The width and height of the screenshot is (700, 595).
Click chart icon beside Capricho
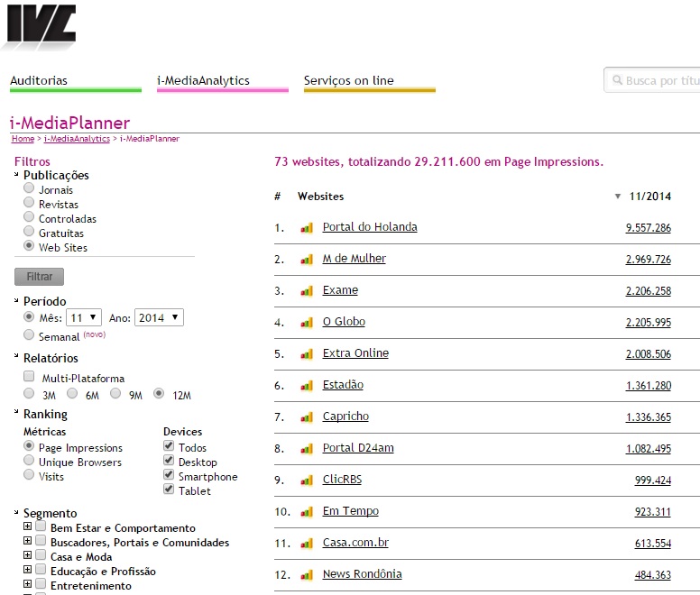(x=307, y=417)
